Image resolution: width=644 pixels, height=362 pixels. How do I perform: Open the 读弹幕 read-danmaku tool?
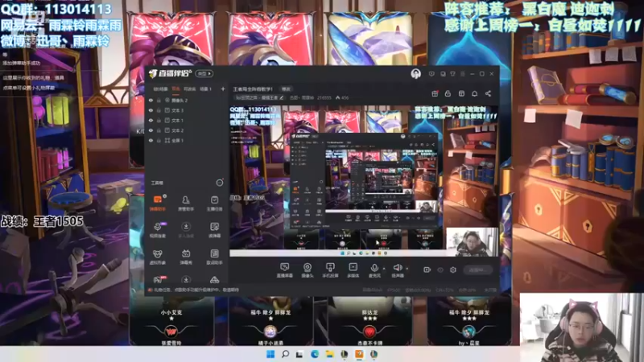pos(214,230)
